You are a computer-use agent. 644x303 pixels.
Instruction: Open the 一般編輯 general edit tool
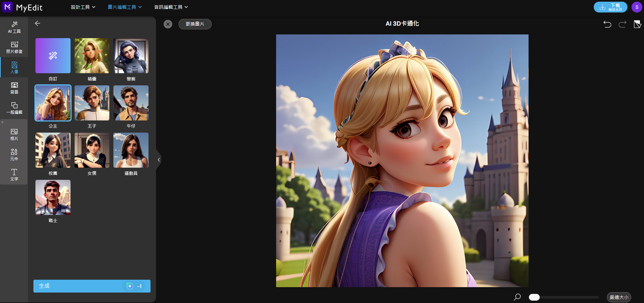pyautogui.click(x=14, y=108)
